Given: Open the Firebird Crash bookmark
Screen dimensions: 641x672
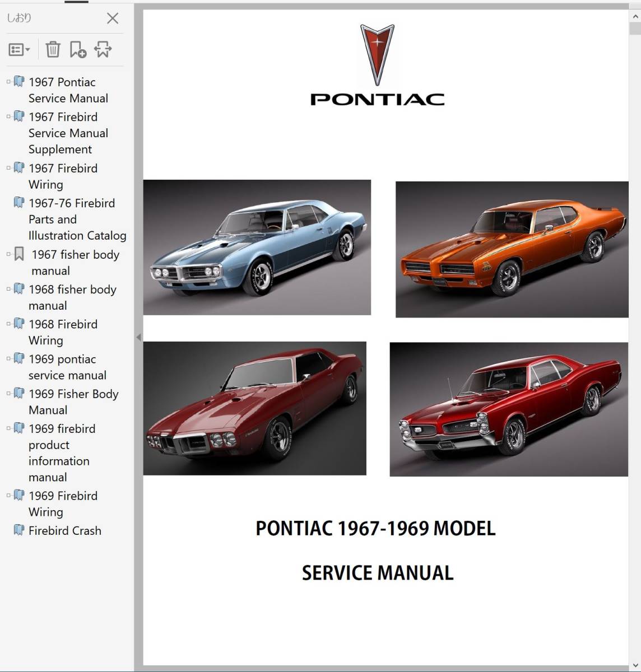Looking at the screenshot, I should pyautogui.click(x=65, y=530).
